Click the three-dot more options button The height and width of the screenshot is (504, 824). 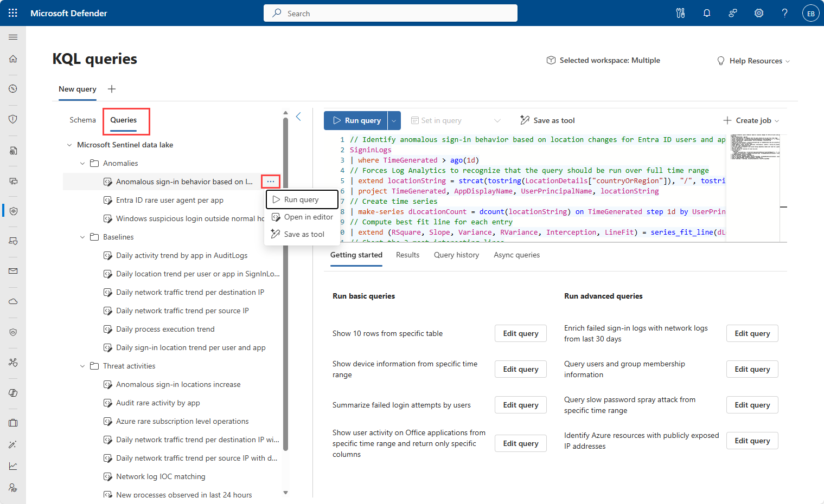[x=271, y=182]
